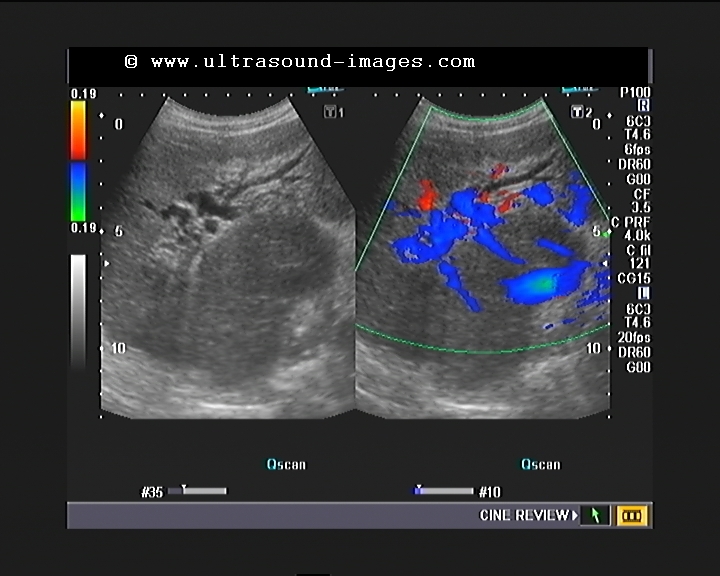Click the upper 0.19 velocity scale value
This screenshot has height=576, width=720.
84,94
